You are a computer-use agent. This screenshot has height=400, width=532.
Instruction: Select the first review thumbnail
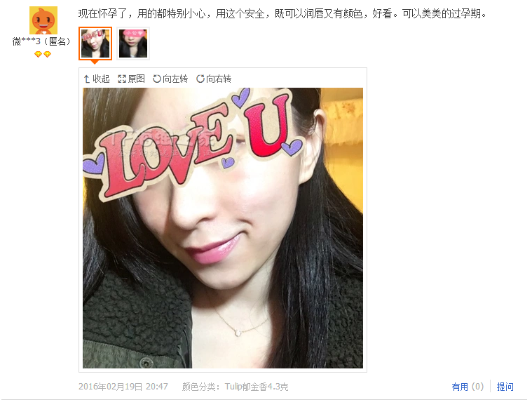[95, 44]
